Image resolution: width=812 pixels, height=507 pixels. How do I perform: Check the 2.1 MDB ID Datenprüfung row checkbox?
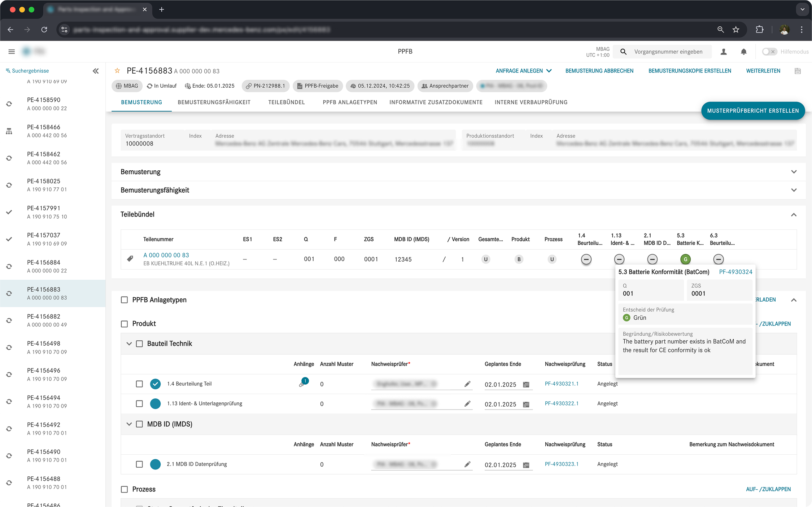tap(139, 464)
